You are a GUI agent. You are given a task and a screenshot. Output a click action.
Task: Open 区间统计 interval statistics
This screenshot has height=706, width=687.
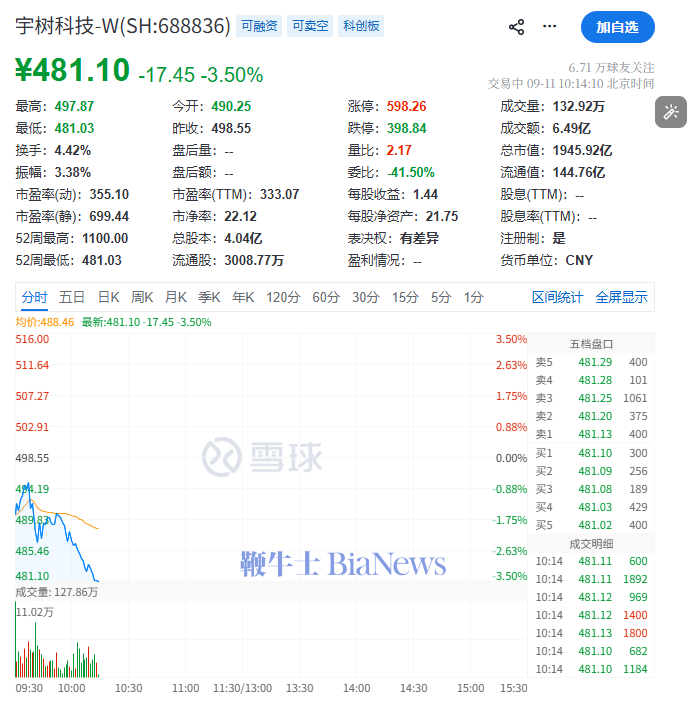point(557,297)
